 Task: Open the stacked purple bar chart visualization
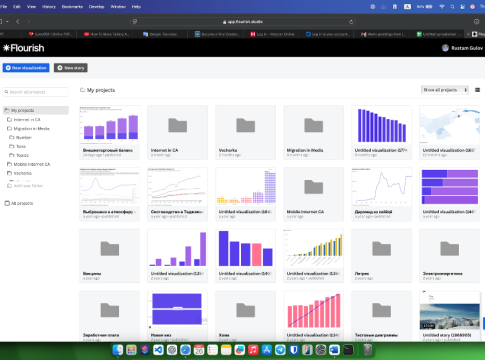coord(109,132)
